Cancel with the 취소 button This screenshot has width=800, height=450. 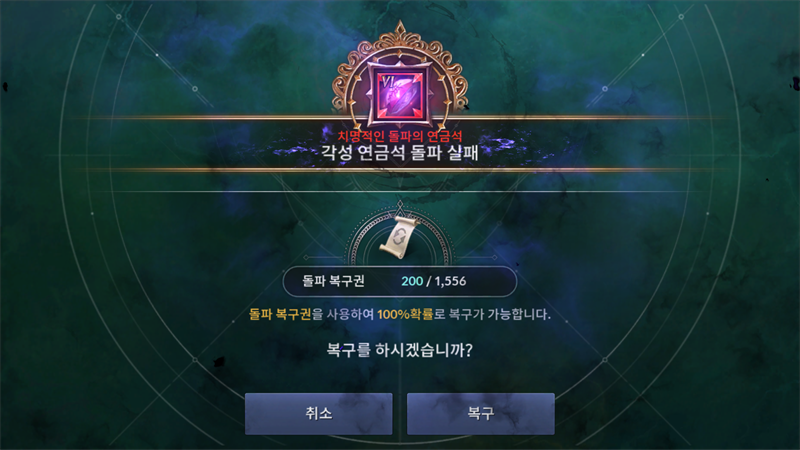point(318,414)
